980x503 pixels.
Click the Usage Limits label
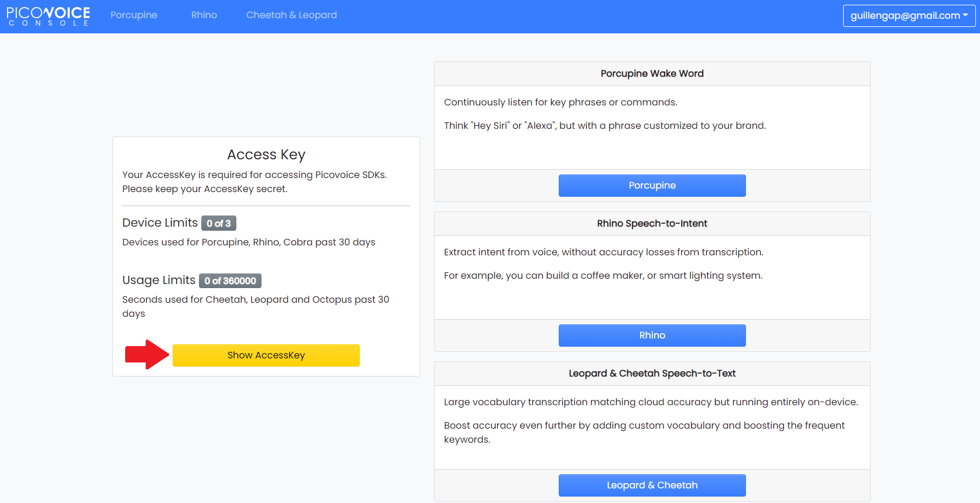pos(159,280)
